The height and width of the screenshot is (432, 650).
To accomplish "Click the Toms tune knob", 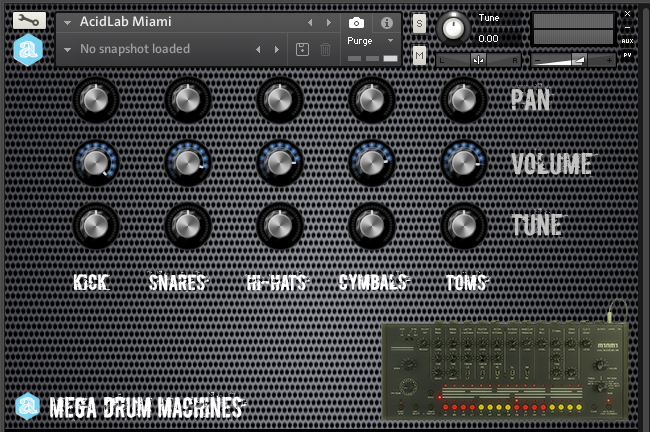I will tap(464, 226).
